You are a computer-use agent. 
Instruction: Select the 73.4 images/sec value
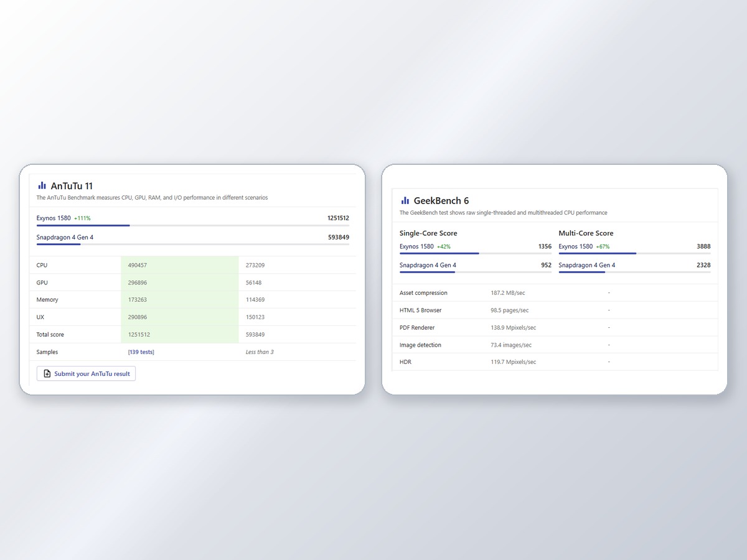click(511, 345)
